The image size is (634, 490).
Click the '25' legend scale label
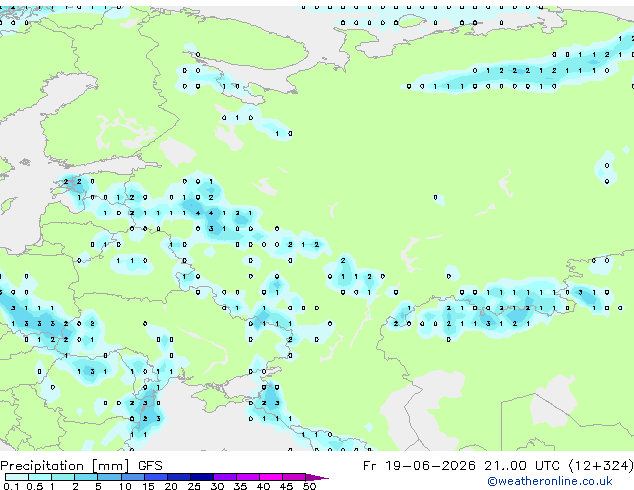(x=194, y=486)
